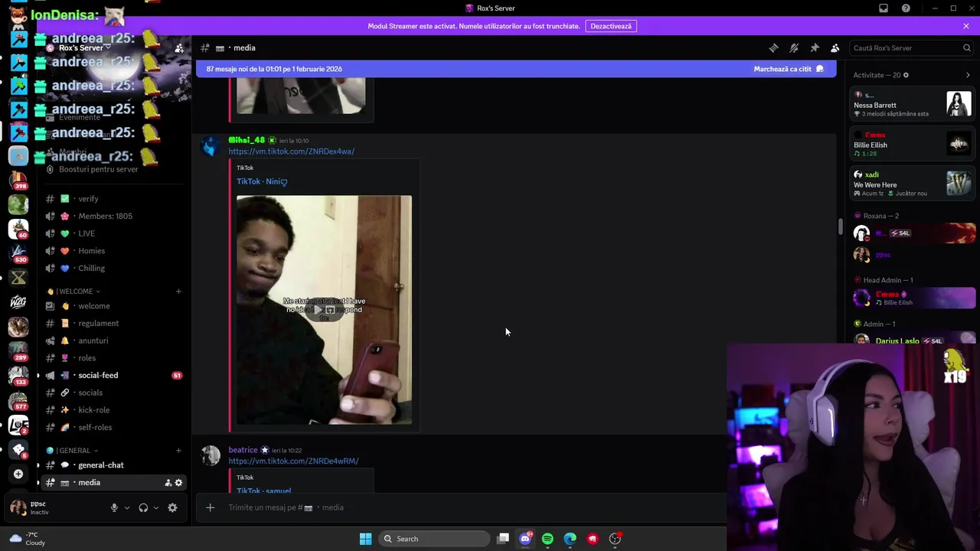Toggle the member list icon
The width and height of the screenshot is (980, 551).
[x=835, y=47]
